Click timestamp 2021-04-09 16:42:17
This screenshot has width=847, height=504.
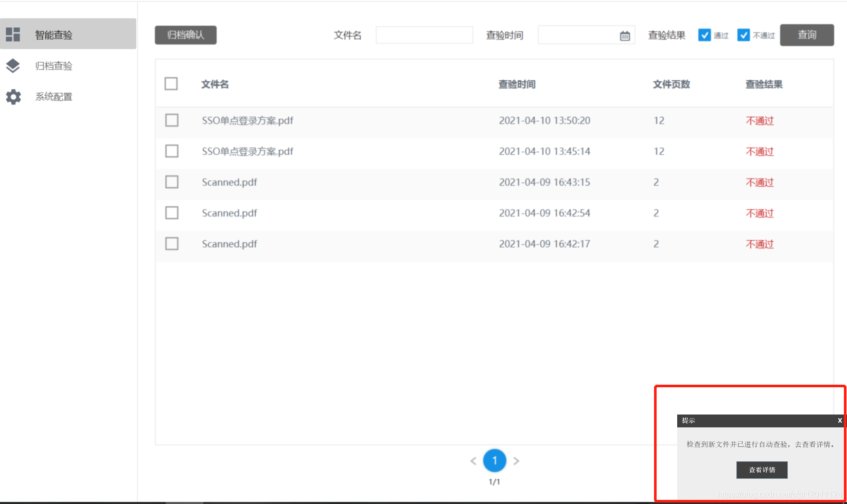(x=544, y=244)
